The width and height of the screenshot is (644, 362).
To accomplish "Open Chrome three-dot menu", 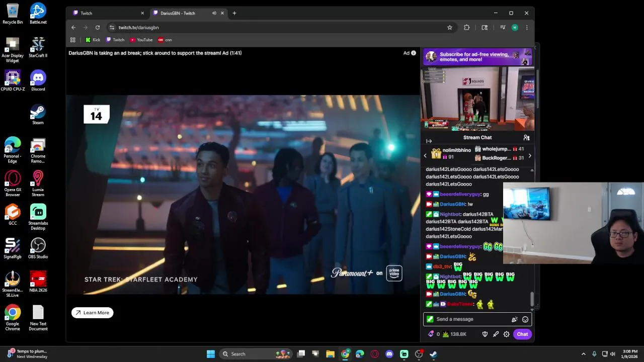I will coord(527,28).
